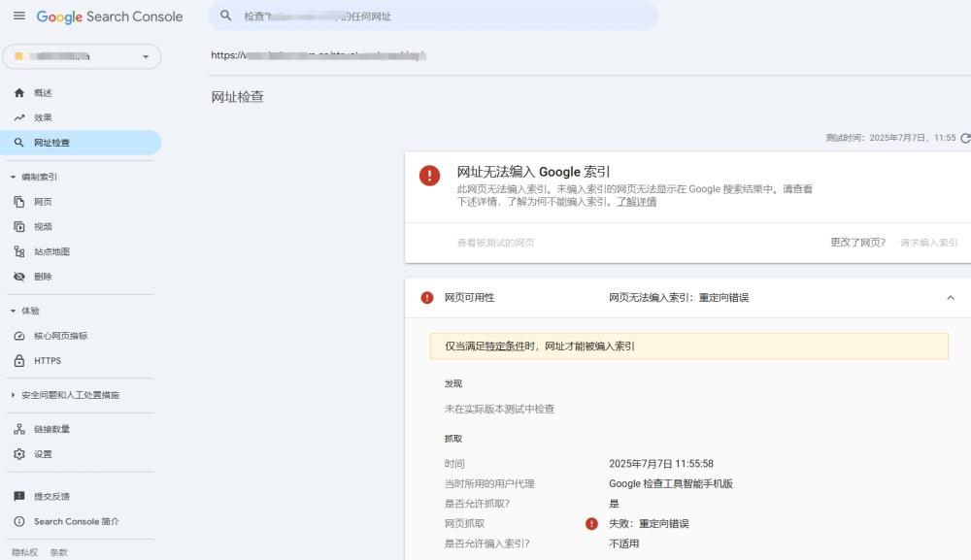Click 隐私权 footer link
This screenshot has height=560, width=971.
(x=25, y=552)
